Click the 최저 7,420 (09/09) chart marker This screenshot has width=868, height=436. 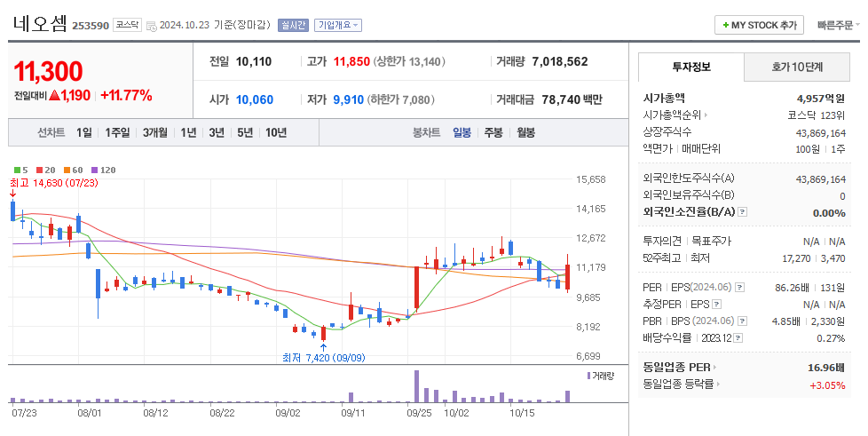click(x=324, y=358)
